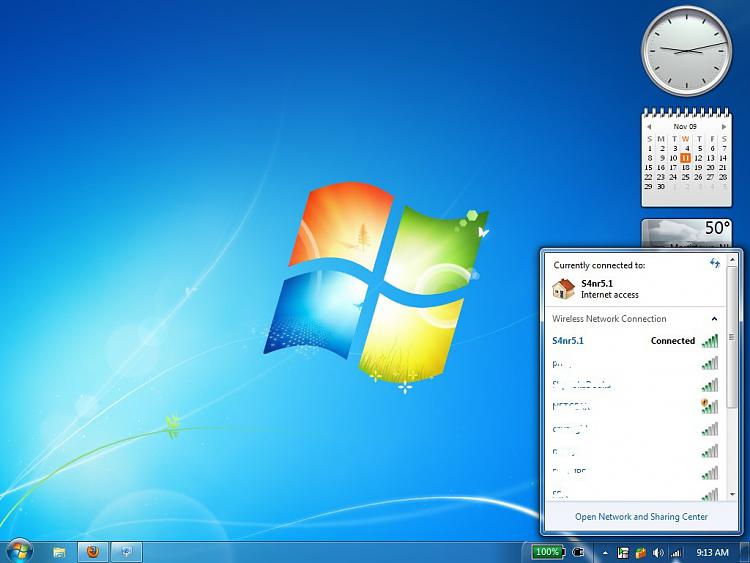
Task: Click the full signal bars beside Connected
Action: (x=710, y=341)
